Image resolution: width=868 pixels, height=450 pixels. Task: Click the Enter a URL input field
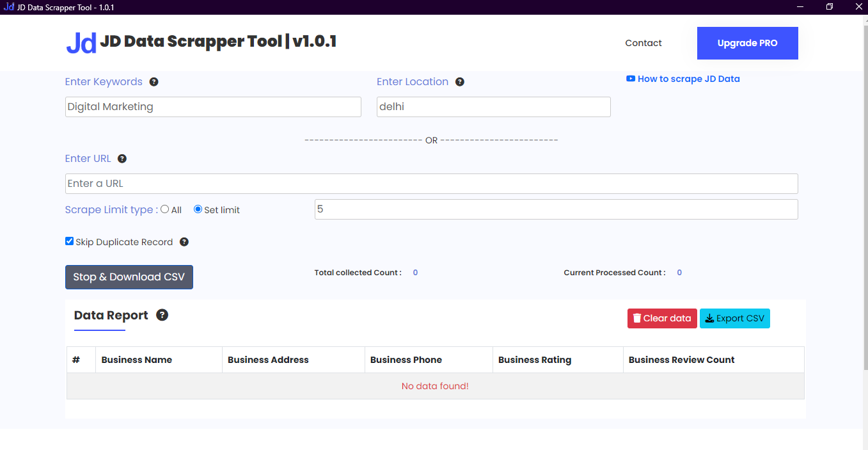click(432, 184)
